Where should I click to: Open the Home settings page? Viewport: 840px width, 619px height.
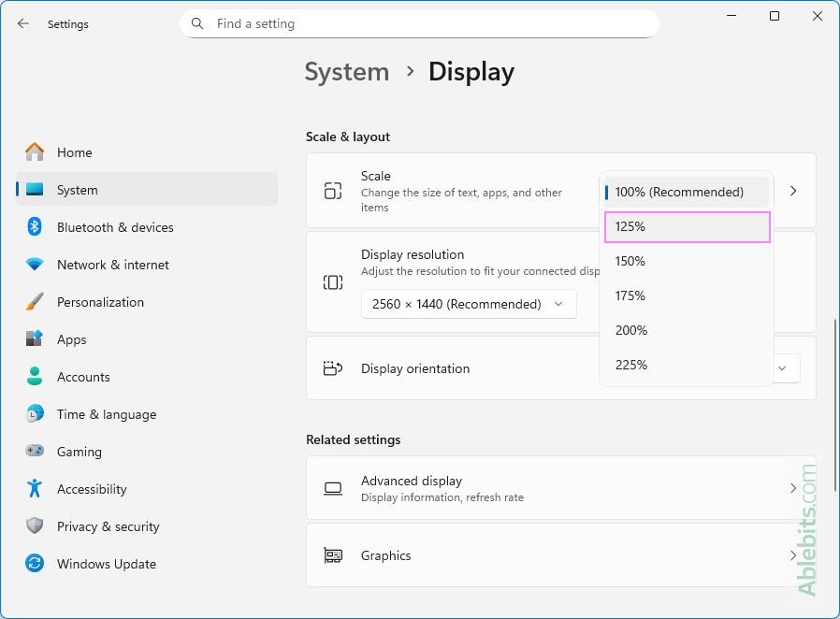pyautogui.click(x=147, y=152)
